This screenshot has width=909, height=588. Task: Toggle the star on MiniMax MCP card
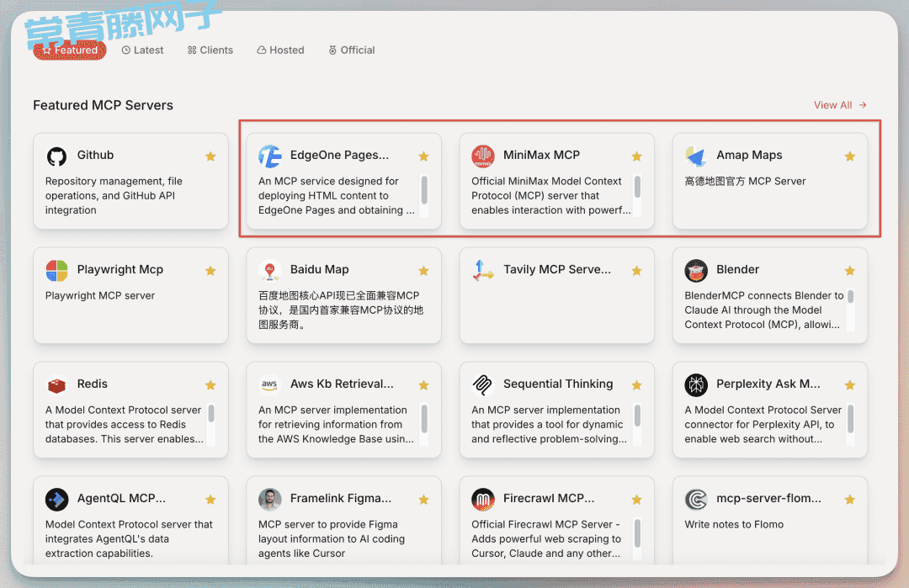tap(636, 156)
